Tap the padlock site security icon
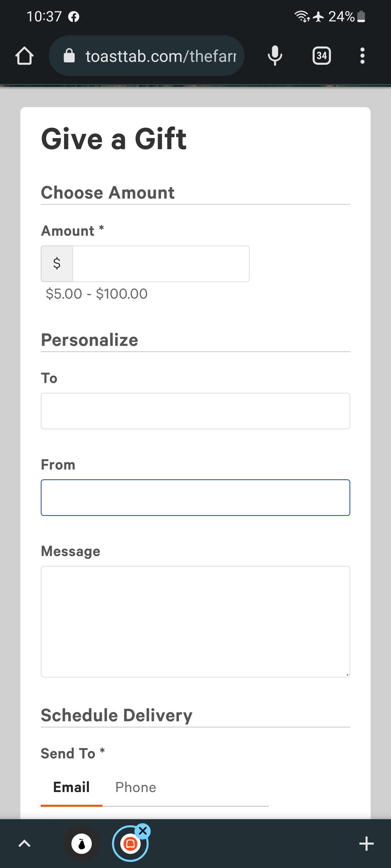Screen dimensions: 391x868 click(x=69, y=55)
